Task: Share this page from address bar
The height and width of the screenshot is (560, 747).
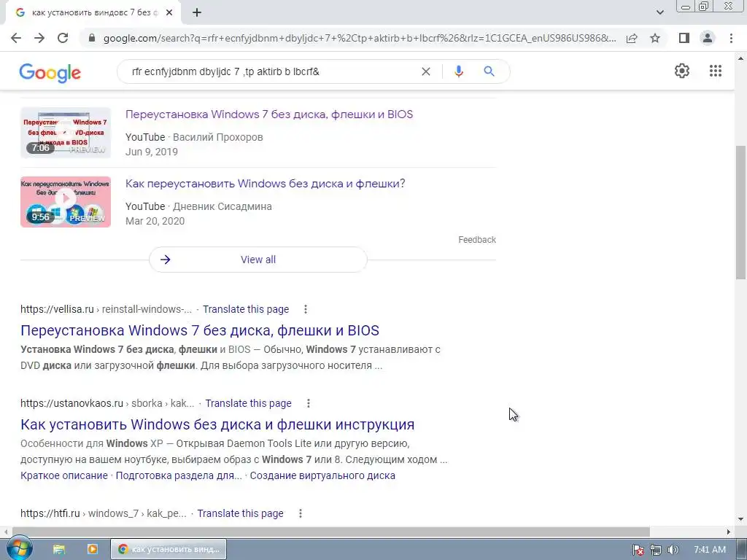Action: (632, 38)
